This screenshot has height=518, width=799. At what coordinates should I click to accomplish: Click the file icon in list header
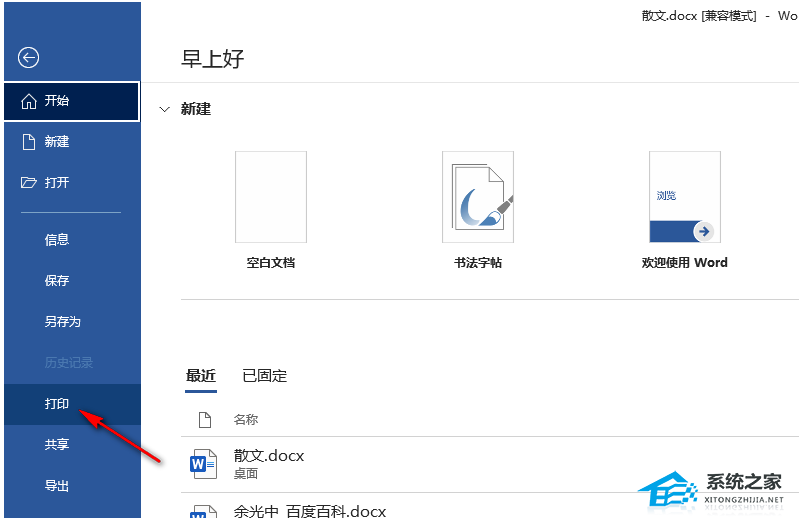click(205, 420)
